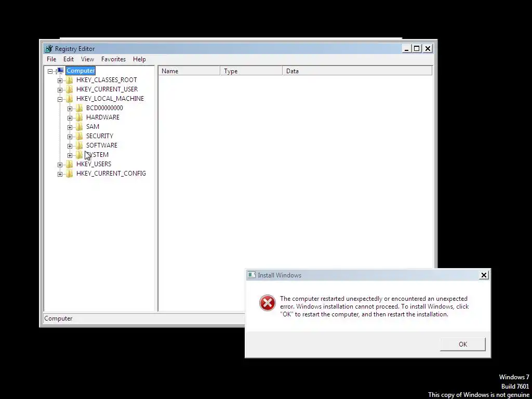Screen dimensions: 532x399
Task: Click the HKEY_USERS folder icon
Action: (x=70, y=164)
